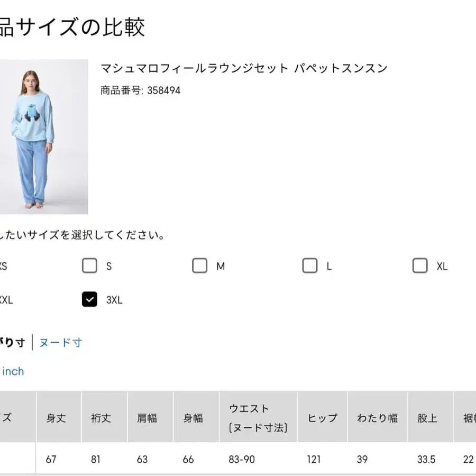The height and width of the screenshot is (476, 476).
Task: Click the ウエスト（ヌード寸法）column header
Action: pyautogui.click(x=258, y=417)
